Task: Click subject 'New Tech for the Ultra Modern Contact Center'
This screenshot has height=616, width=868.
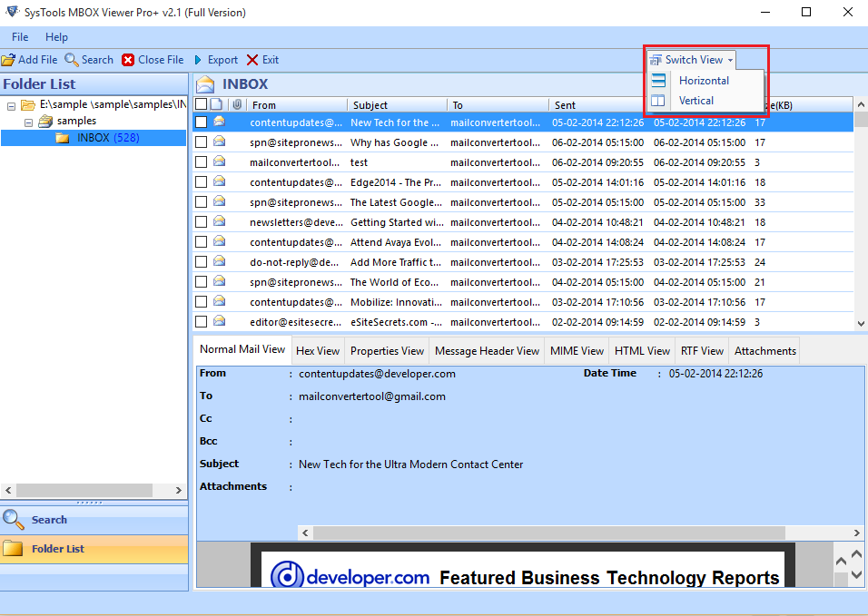Action: click(x=410, y=464)
